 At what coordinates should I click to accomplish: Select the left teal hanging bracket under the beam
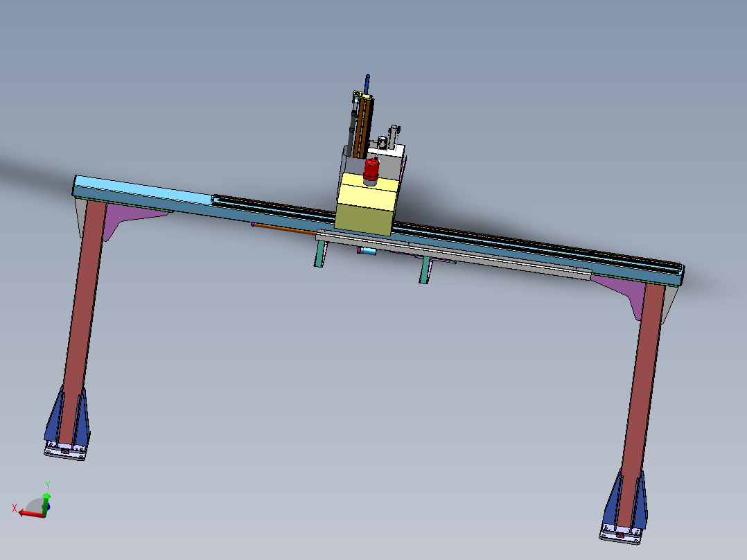320,254
